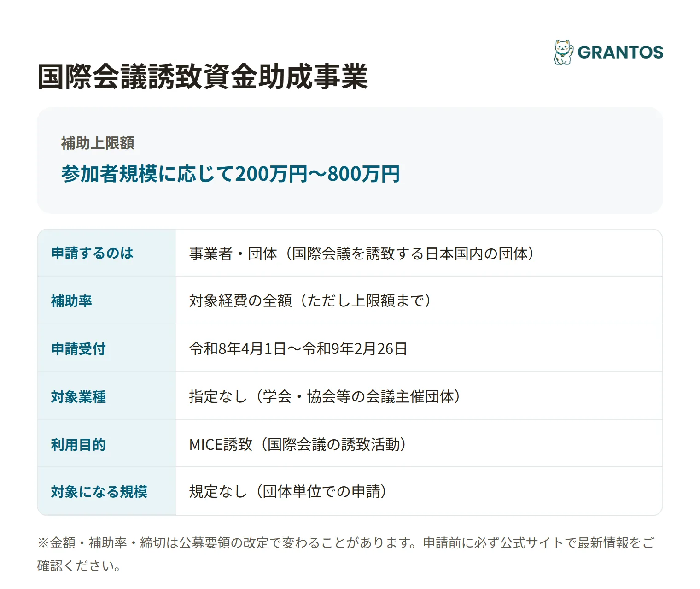This screenshot has width=700, height=589.
Task: Click the 対象になる規模 row label
Action: (99, 492)
